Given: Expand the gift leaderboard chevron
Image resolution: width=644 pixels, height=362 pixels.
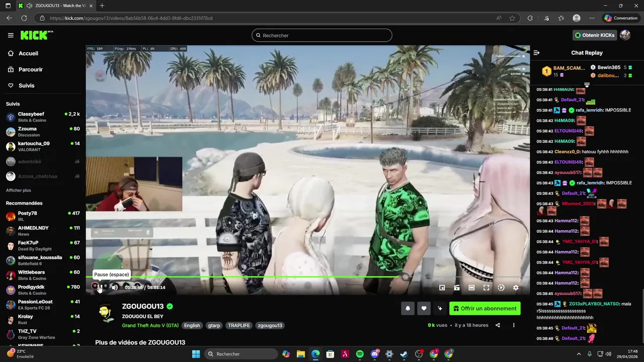Looking at the screenshot, I should pyautogui.click(x=587, y=84).
